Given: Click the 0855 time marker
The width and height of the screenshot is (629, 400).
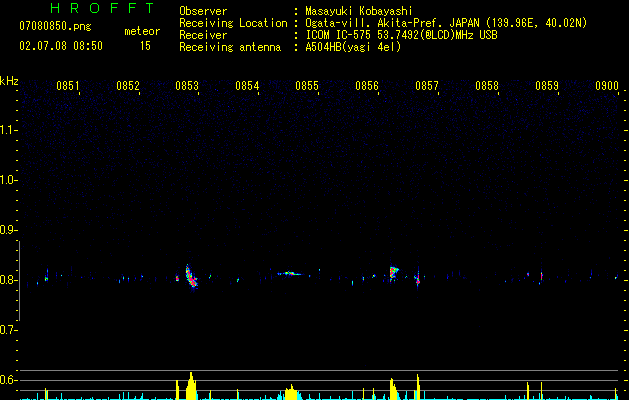Looking at the screenshot, I should tap(307, 86).
